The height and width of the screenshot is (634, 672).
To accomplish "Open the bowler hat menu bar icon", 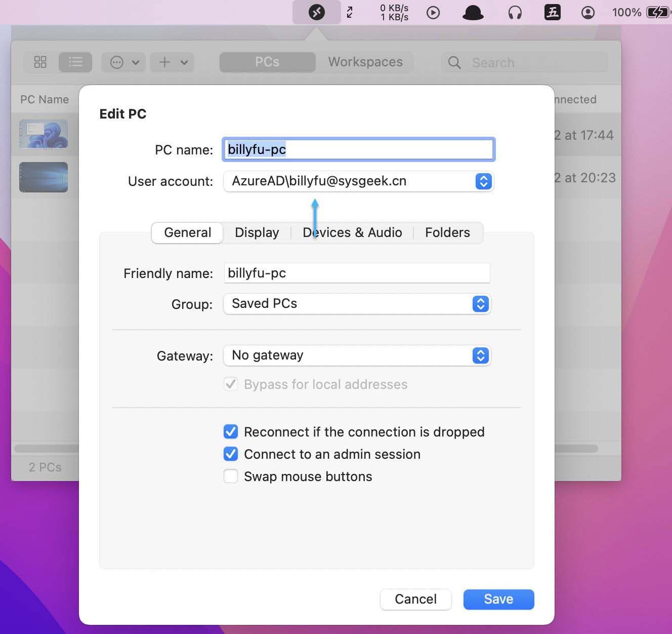I will tap(473, 12).
